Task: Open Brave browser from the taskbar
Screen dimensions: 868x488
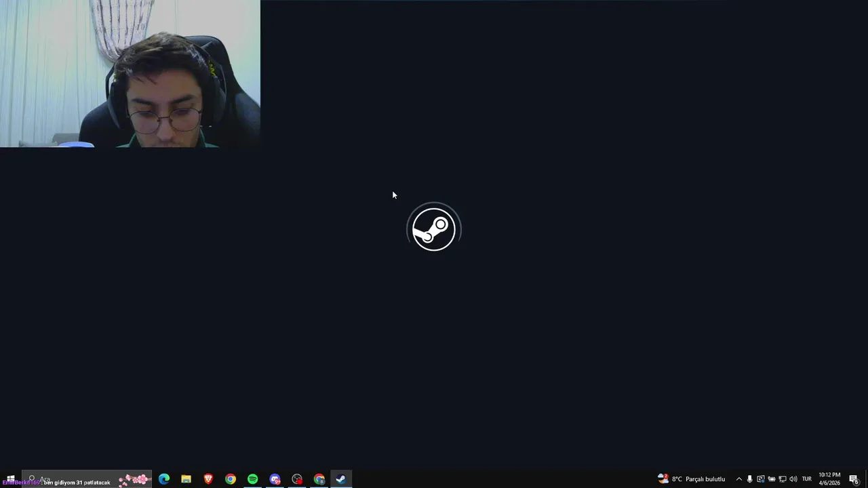Action: (208, 479)
